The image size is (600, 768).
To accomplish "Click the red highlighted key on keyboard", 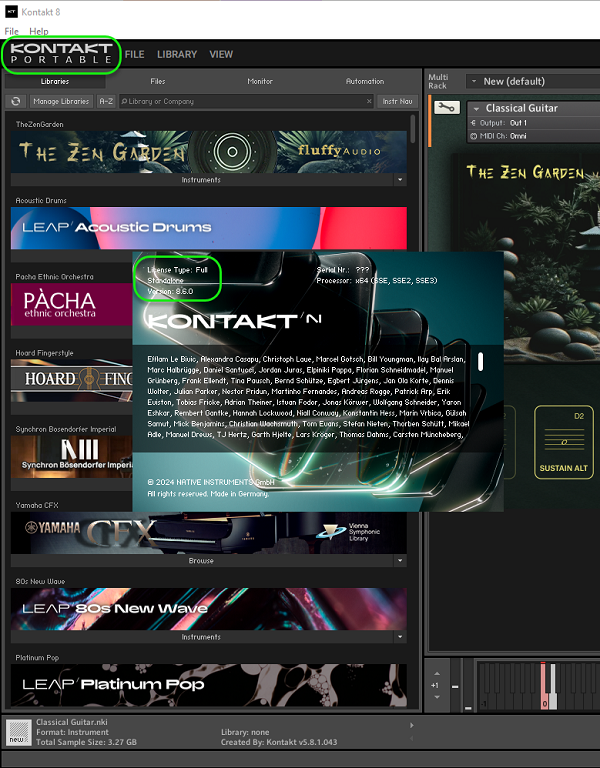I will 544,686.
